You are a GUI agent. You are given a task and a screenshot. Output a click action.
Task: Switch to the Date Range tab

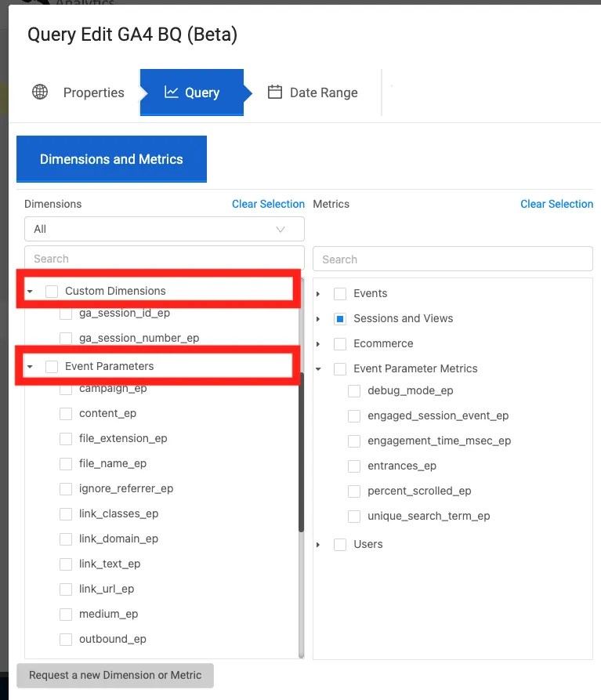(324, 92)
